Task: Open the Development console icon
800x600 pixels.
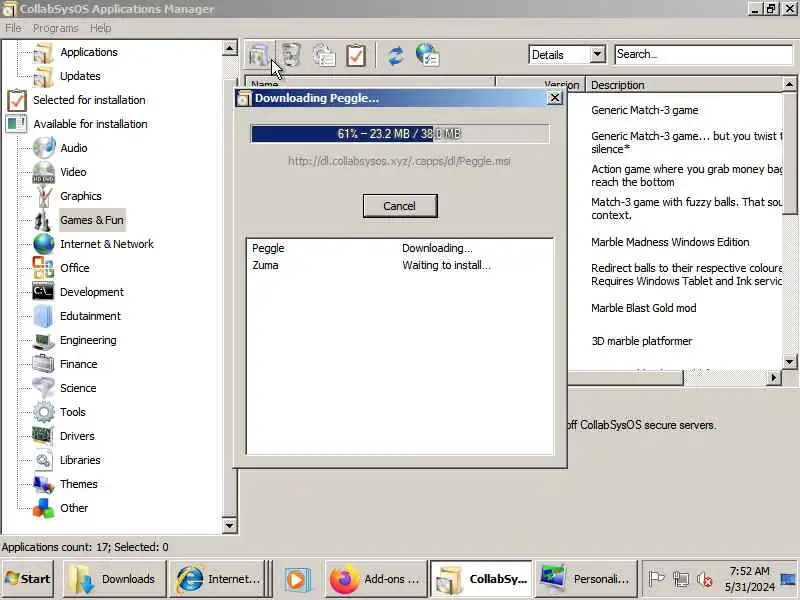Action: tap(43, 292)
